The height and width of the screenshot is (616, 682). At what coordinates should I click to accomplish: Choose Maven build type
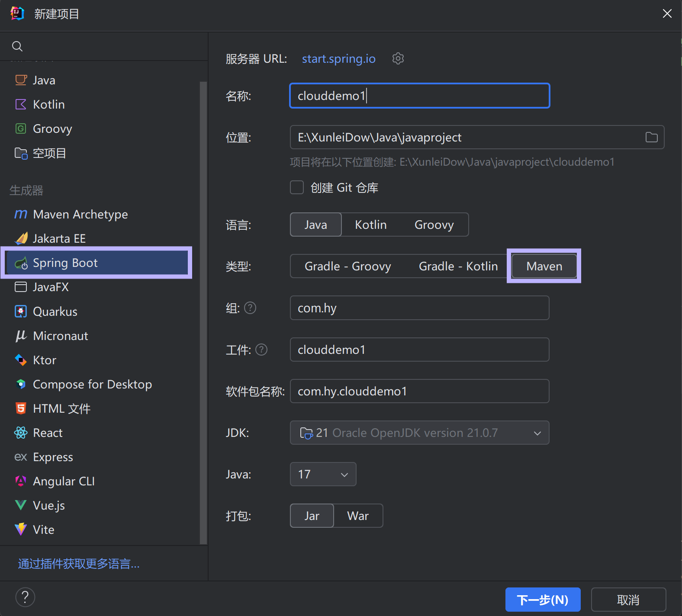click(x=544, y=266)
